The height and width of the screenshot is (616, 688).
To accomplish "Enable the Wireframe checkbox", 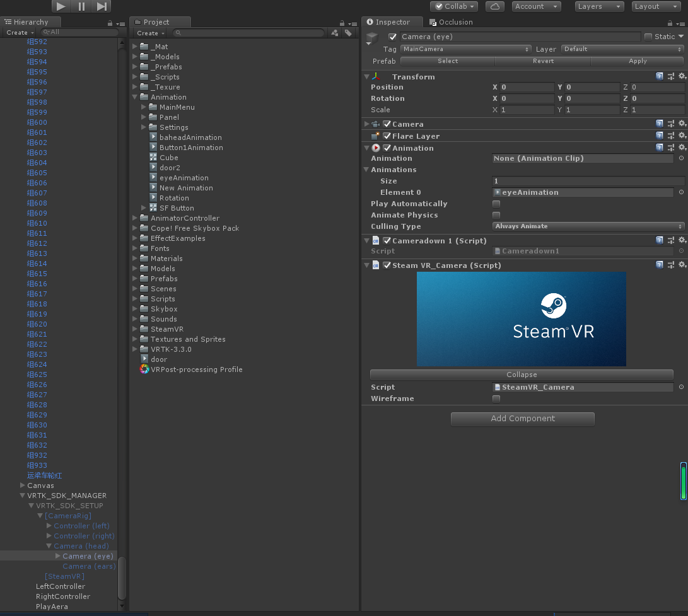I will [496, 399].
